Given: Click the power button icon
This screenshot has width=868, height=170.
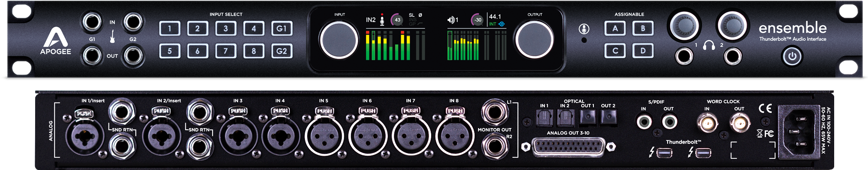Looking at the screenshot, I should coord(792,56).
